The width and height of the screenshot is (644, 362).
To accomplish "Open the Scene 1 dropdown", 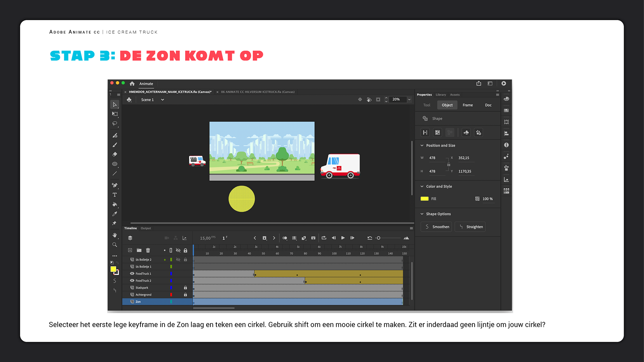I will [x=163, y=100].
